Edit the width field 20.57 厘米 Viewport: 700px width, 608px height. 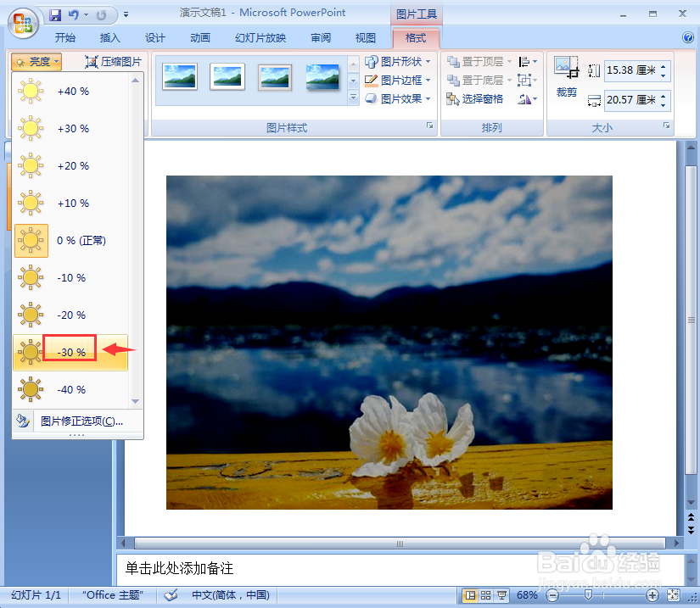coord(630,100)
